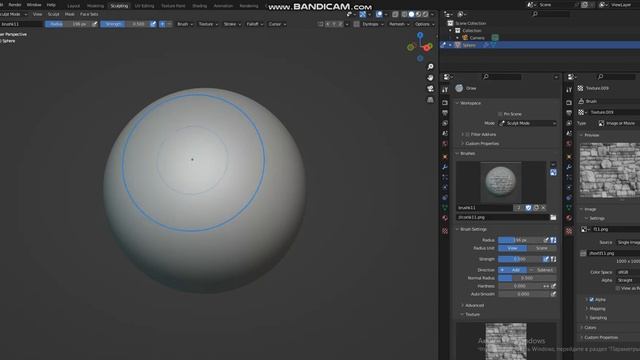640x360 pixels.
Task: Open Output properties tab in left properties editor
Action: (x=445, y=113)
